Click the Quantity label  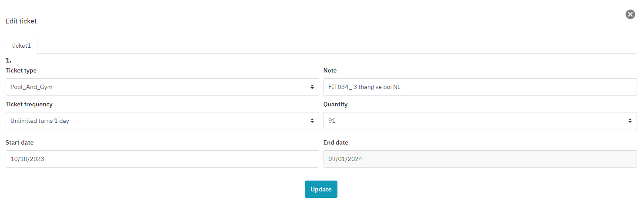335,104
